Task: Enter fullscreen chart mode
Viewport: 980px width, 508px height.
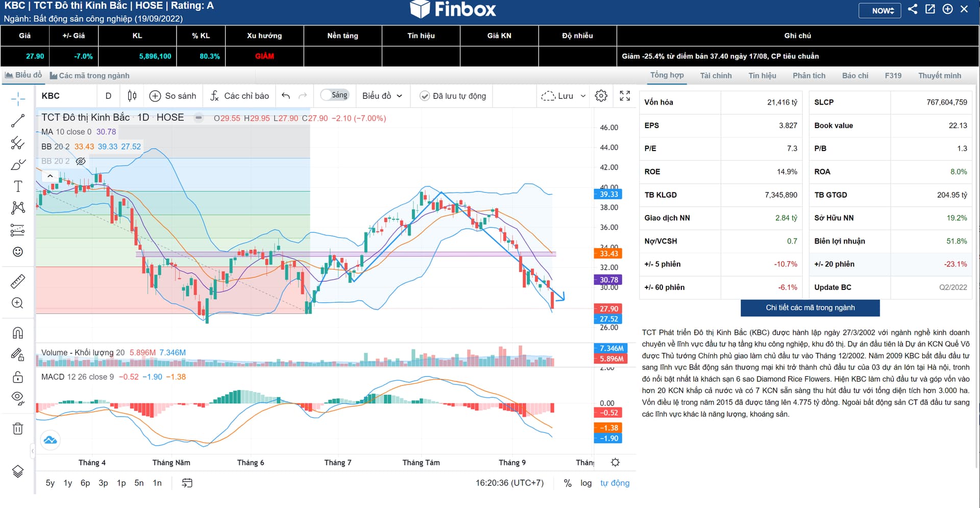Action: (625, 96)
